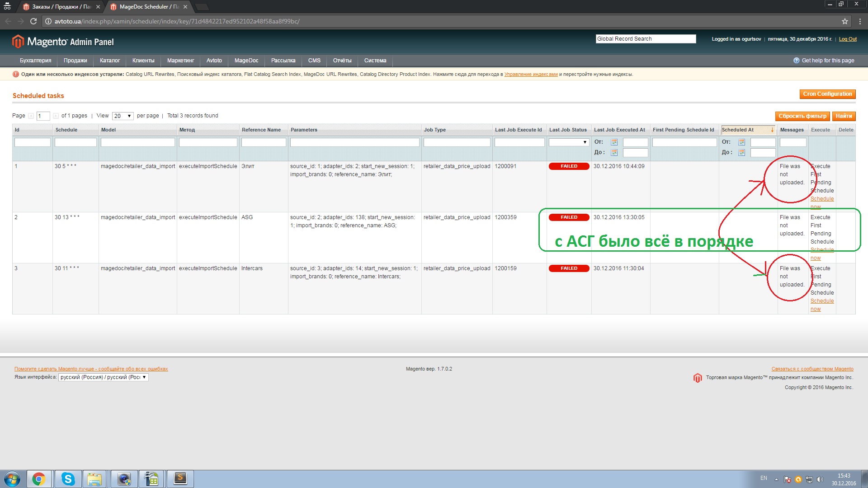Open calendar for Scheduled At 'До' date
Screen dimensions: 868x488
pyautogui.click(x=741, y=153)
